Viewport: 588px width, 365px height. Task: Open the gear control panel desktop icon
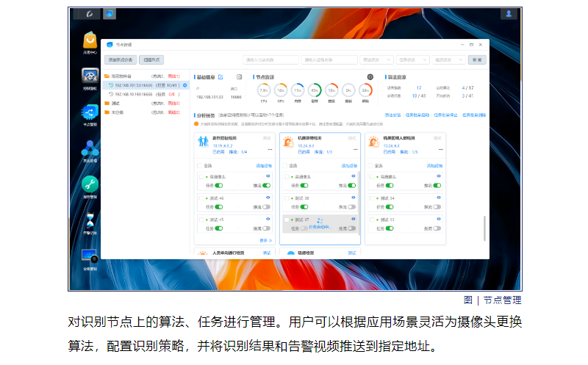(x=90, y=76)
